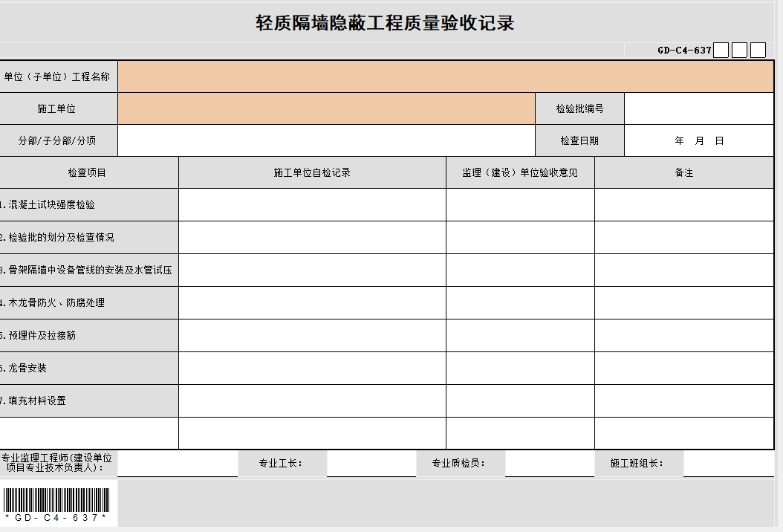Screen dimensions: 783x532
Task: Click the 检验批编号 value field
Action: coord(699,108)
